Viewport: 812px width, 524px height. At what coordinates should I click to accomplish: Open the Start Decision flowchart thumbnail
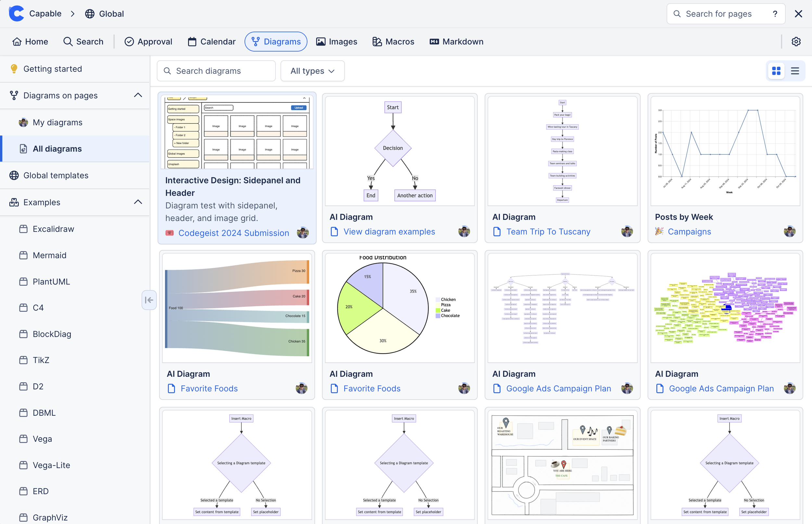(400, 151)
